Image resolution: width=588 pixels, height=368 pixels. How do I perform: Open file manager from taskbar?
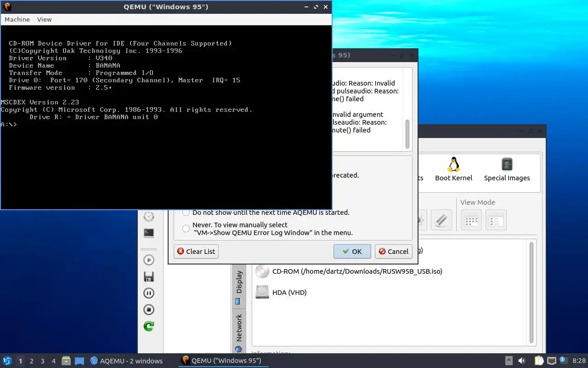point(66,361)
